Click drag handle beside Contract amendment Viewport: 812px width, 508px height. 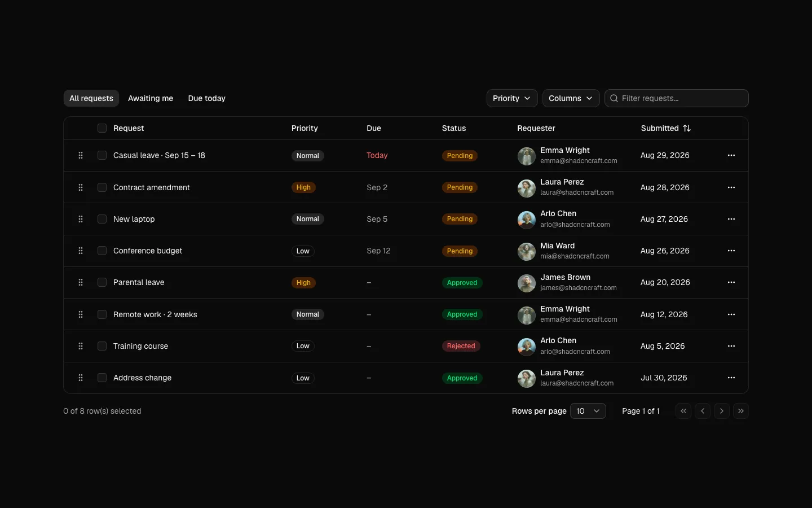tap(81, 187)
